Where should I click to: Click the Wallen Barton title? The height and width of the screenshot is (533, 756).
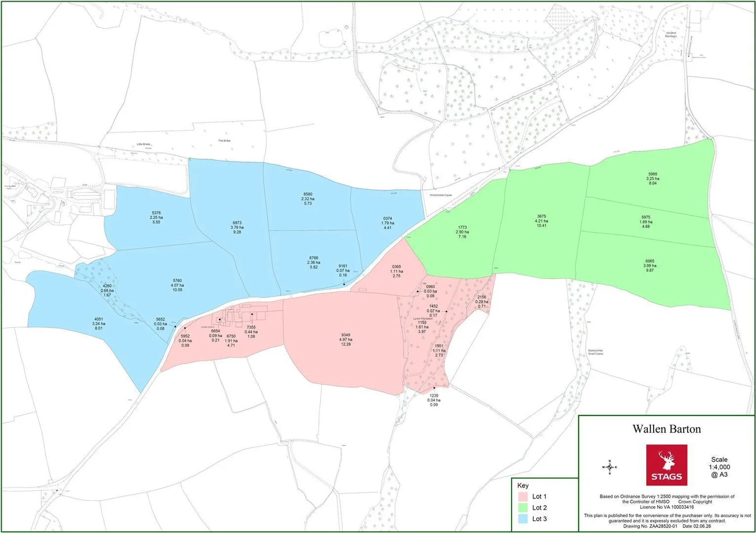667,429
